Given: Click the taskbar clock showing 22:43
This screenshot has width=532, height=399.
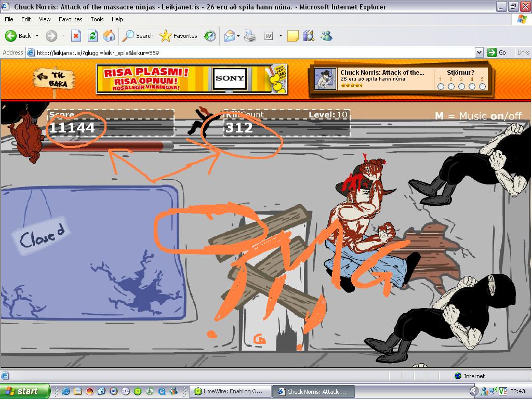Looking at the screenshot, I should pos(517,391).
